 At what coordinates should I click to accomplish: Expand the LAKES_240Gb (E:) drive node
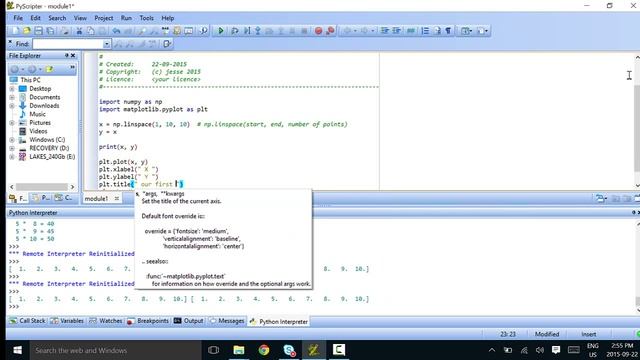pos(12,157)
